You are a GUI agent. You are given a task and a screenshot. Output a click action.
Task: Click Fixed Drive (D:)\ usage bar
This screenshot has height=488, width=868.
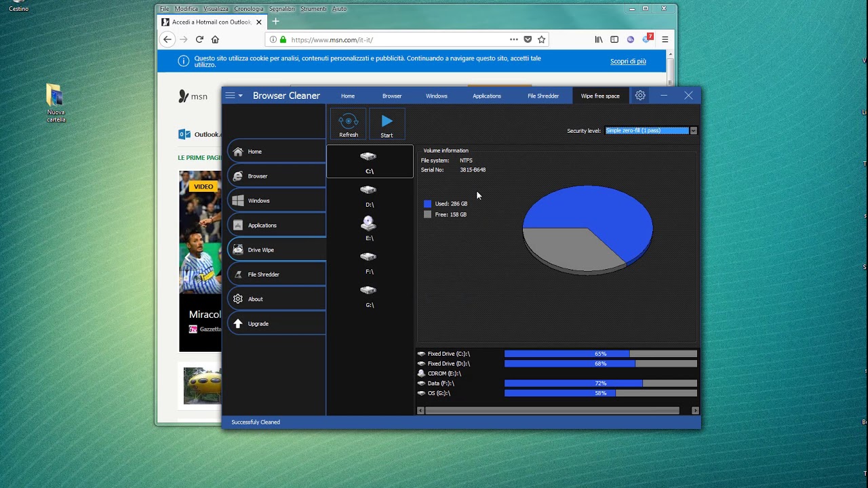point(601,363)
